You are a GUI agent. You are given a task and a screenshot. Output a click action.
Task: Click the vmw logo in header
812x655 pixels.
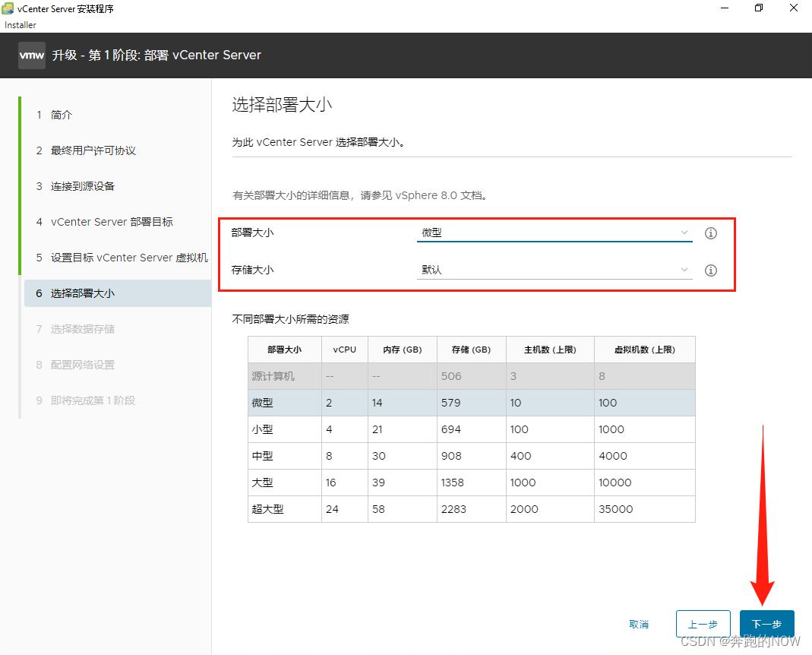[32, 55]
